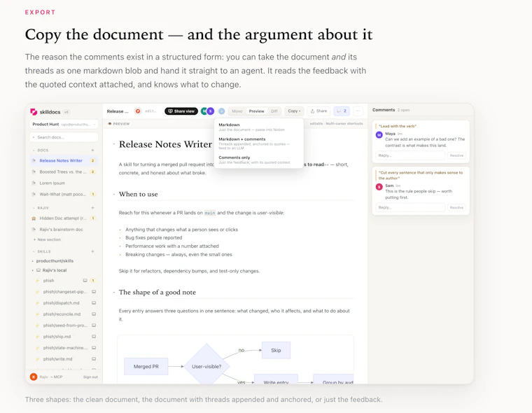Click the purple S collaborator avatar

pyautogui.click(x=211, y=111)
